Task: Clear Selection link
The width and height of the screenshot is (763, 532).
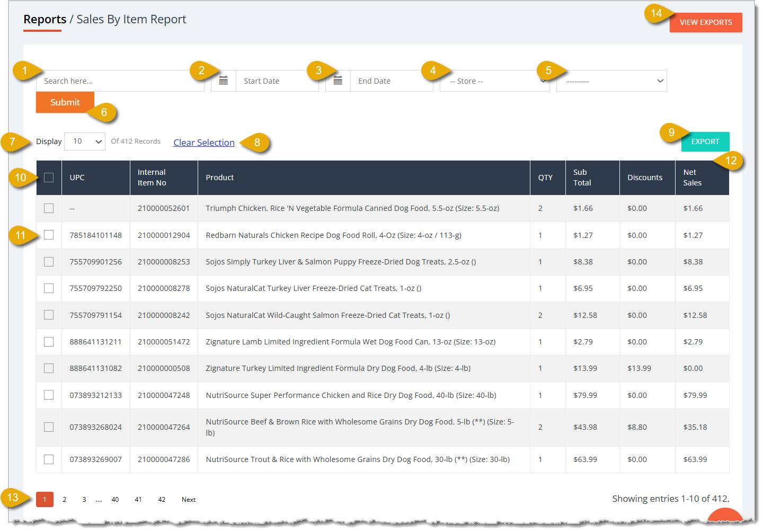Action: pos(204,143)
